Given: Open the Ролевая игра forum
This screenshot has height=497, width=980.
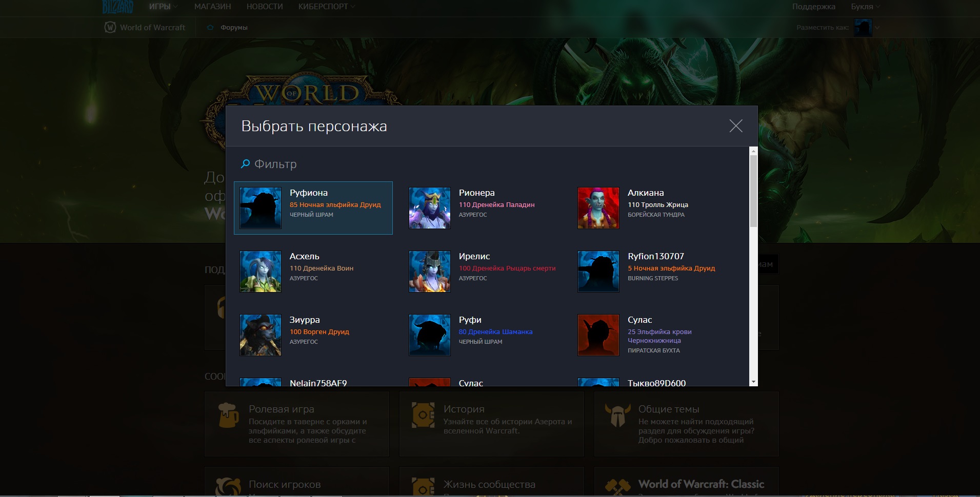Looking at the screenshot, I should pos(297,424).
